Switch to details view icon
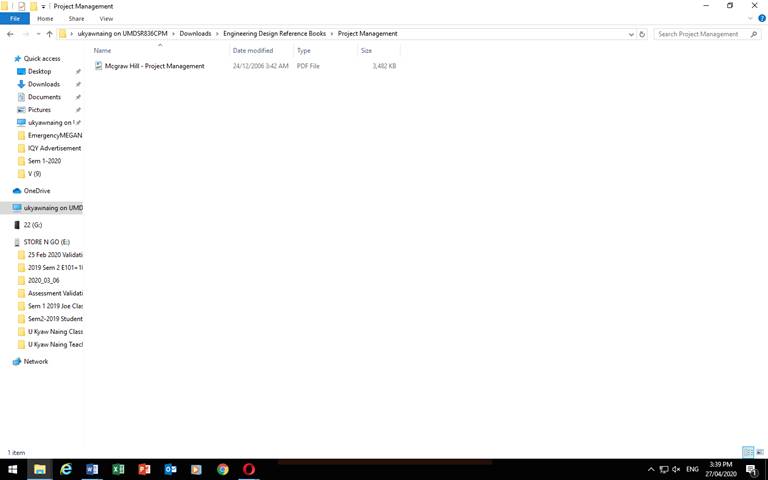Viewport: 768px width, 480px height. pyautogui.click(x=748, y=452)
